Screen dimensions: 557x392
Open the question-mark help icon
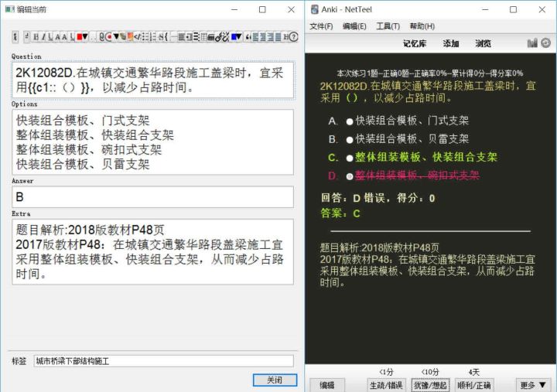tap(293, 37)
